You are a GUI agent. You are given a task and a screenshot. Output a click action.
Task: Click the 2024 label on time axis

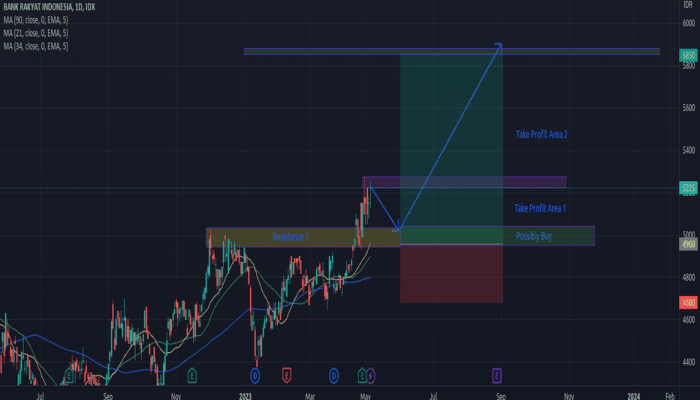[633, 396]
